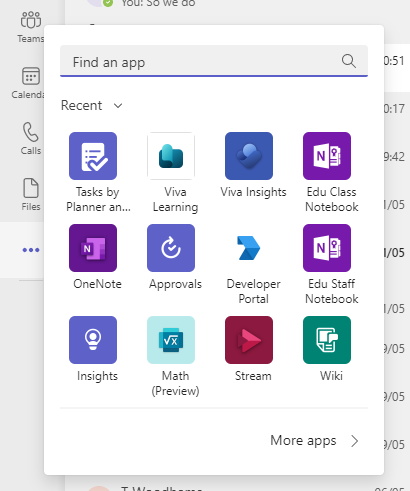Open Calls in sidebar
This screenshot has width=410, height=491.
click(x=31, y=138)
